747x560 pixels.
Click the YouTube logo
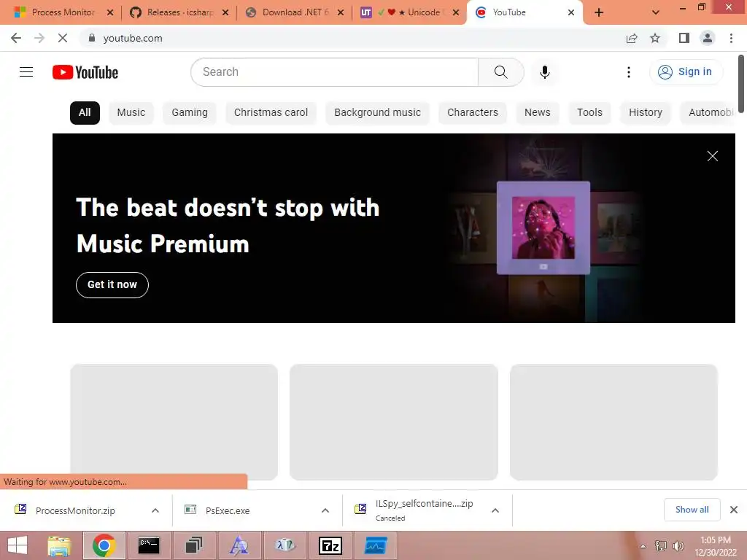point(85,72)
